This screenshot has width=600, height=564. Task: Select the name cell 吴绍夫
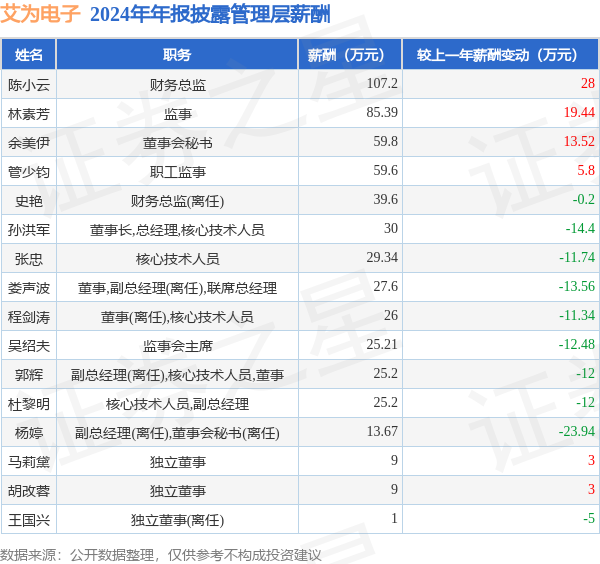(29, 346)
